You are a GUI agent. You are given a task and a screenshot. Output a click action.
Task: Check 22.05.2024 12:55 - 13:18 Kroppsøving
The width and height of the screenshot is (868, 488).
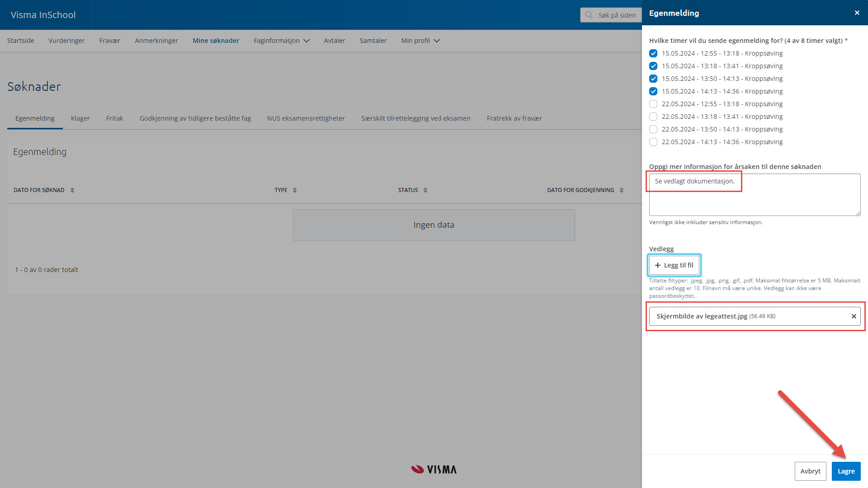[x=653, y=104]
